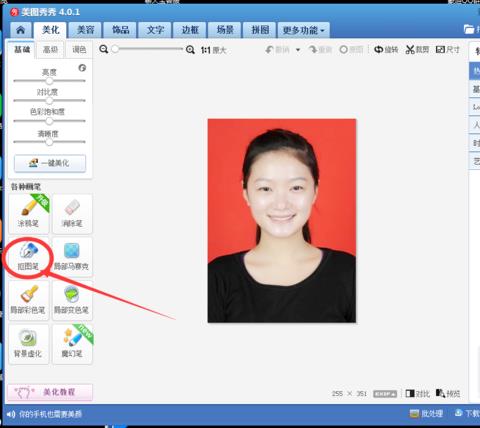Image resolution: width=480 pixels, height=428 pixels.
Task: Open the undo history dropdown arrow
Action: [298, 50]
